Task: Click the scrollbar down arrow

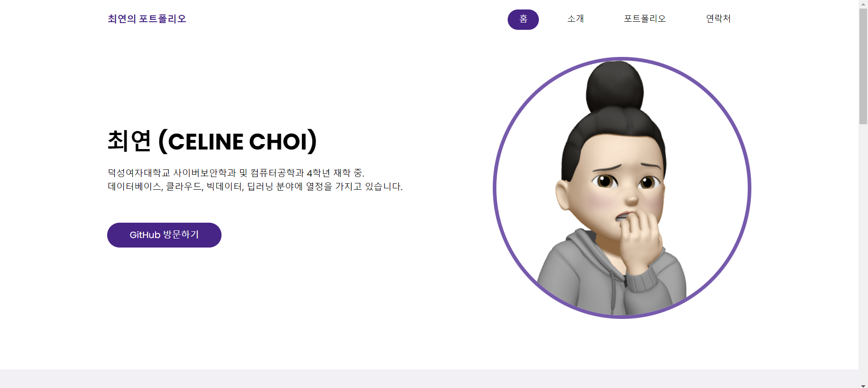Action: 863,386
